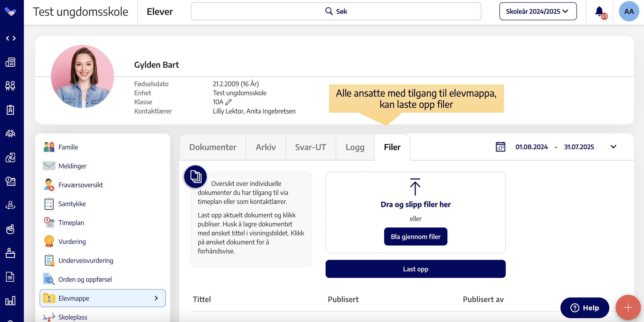The height and width of the screenshot is (322, 644).
Task: Open the Help button
Action: point(585,307)
